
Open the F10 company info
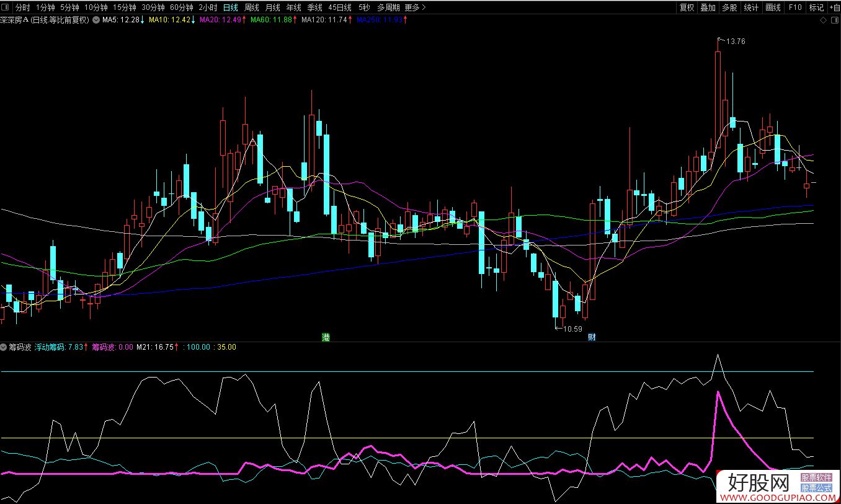click(x=795, y=7)
